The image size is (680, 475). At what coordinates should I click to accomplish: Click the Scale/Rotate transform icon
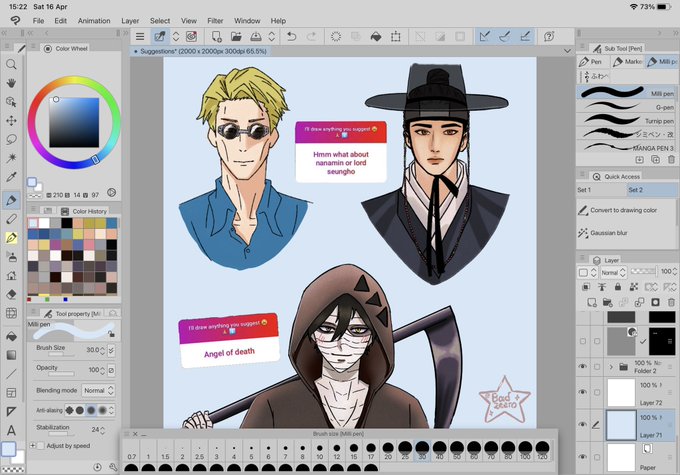[x=396, y=37]
